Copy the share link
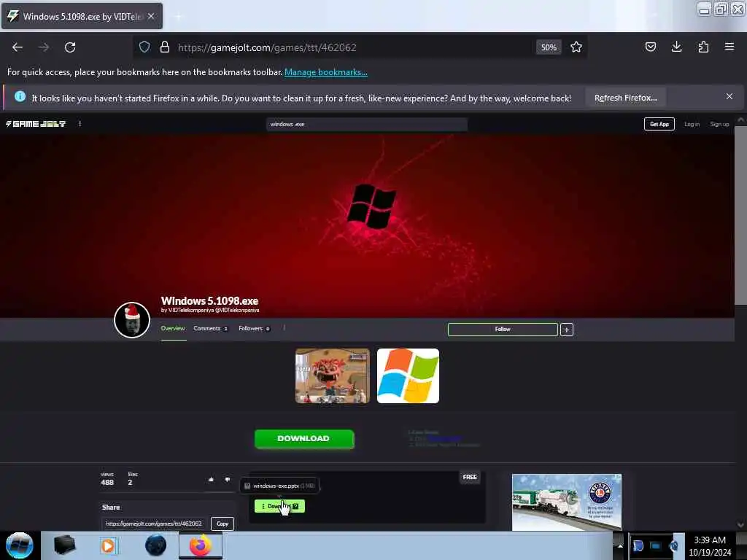 [222, 524]
